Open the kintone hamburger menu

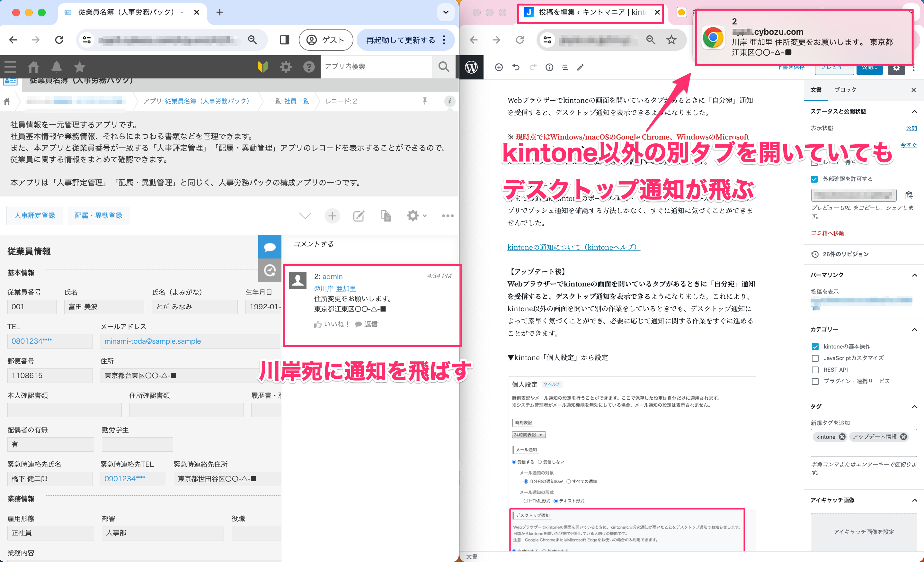coord(10,67)
